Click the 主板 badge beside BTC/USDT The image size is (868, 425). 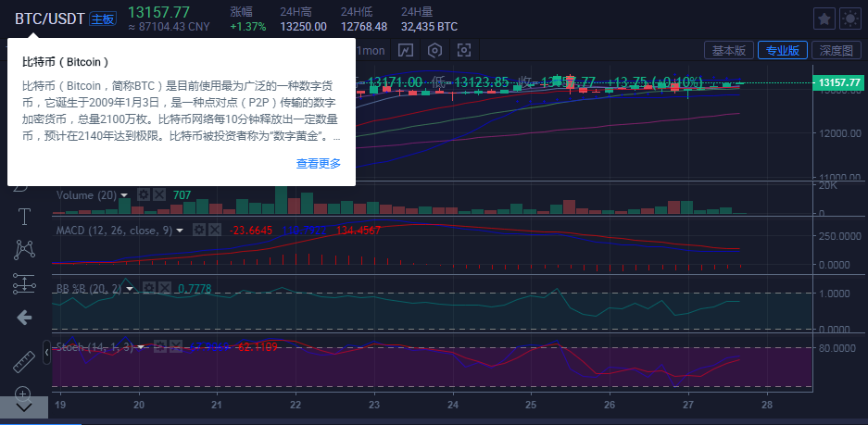(103, 19)
